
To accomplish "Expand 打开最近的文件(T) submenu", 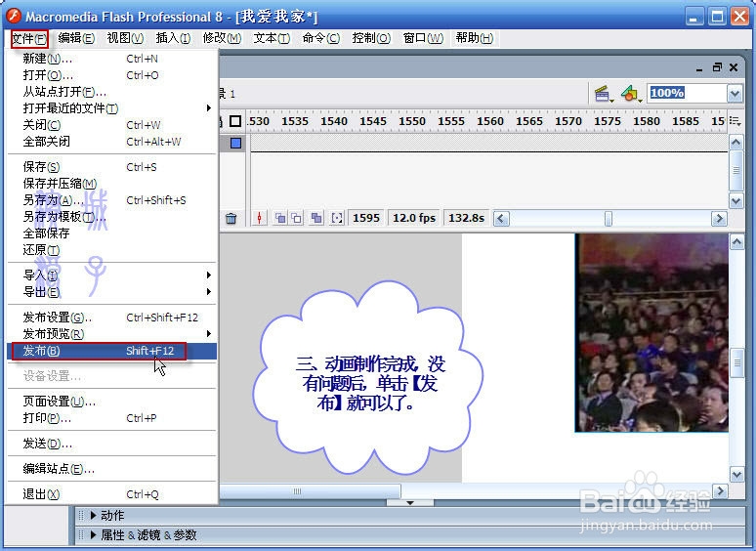I will click(112, 108).
